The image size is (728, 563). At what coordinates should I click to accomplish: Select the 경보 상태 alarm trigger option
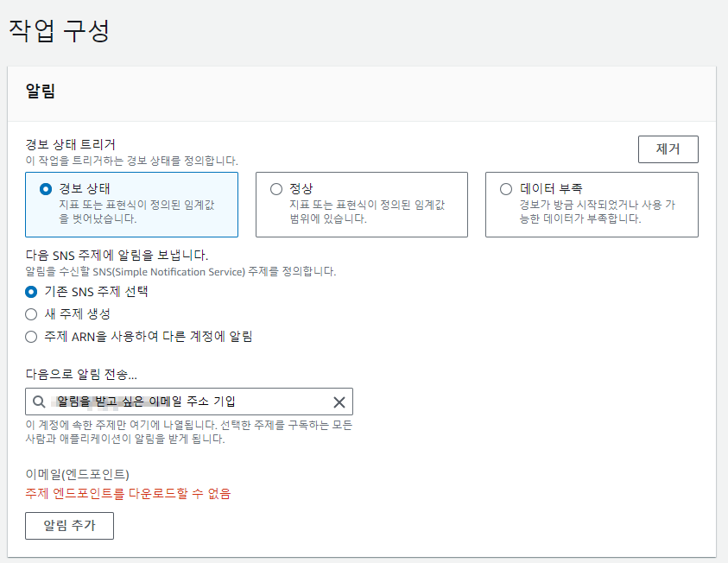point(131,205)
